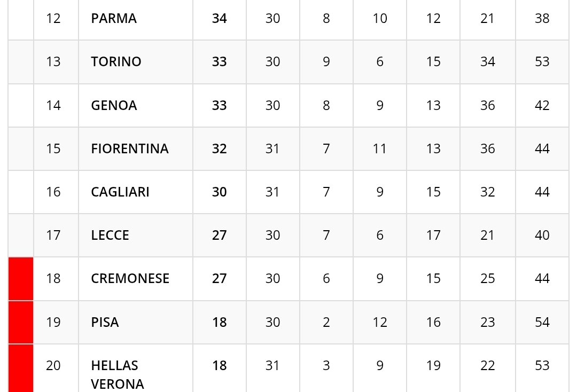Viewport: 577px width, 392px height.
Task: Open the PISA team entry
Action: pyautogui.click(x=105, y=323)
